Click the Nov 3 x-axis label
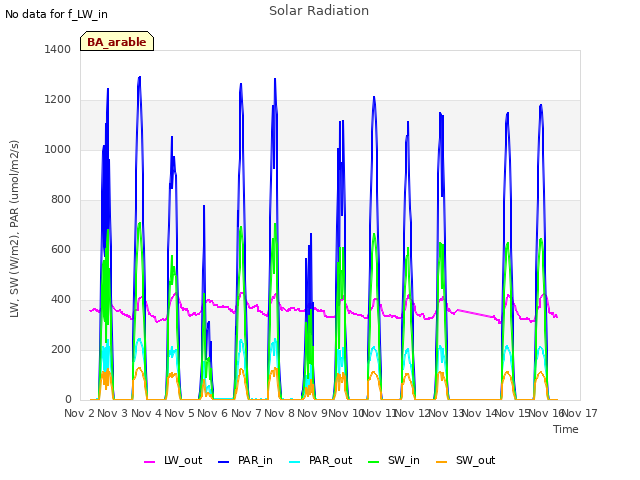This screenshot has width=640, height=480. pos(112,413)
